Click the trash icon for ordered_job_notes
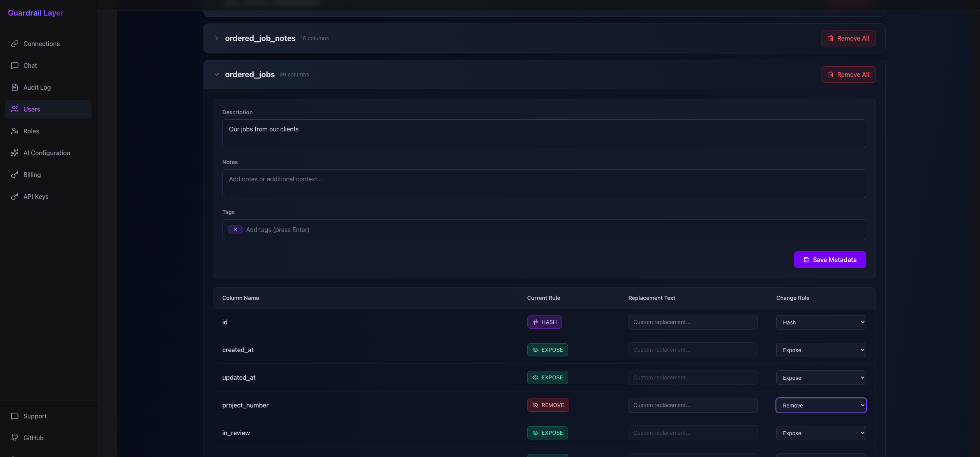This screenshot has width=980, height=457. [831, 38]
